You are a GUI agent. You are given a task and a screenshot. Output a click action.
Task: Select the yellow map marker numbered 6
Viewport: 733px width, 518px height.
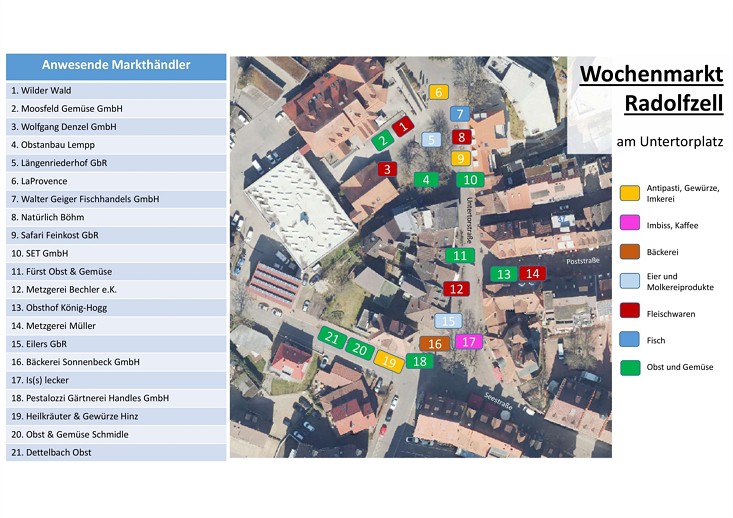click(x=438, y=92)
